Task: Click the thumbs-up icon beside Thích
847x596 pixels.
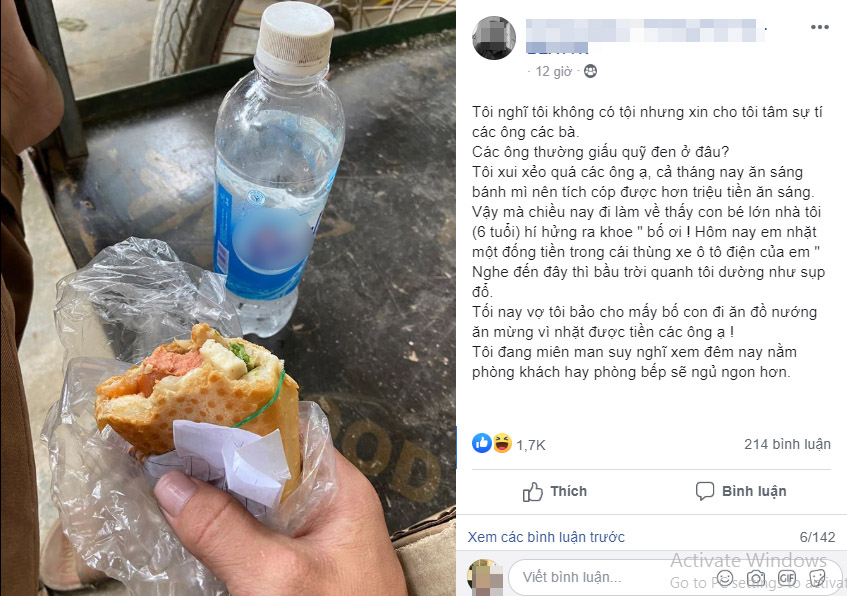Action: [533, 491]
